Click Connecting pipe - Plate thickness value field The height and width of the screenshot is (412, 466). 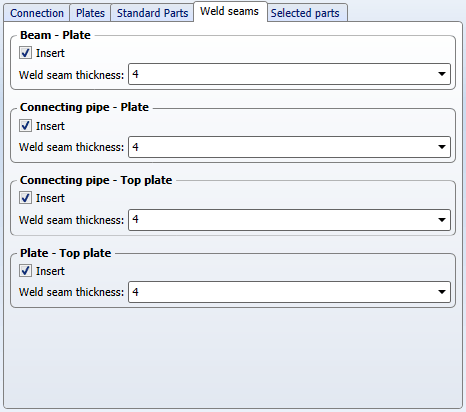click(289, 147)
